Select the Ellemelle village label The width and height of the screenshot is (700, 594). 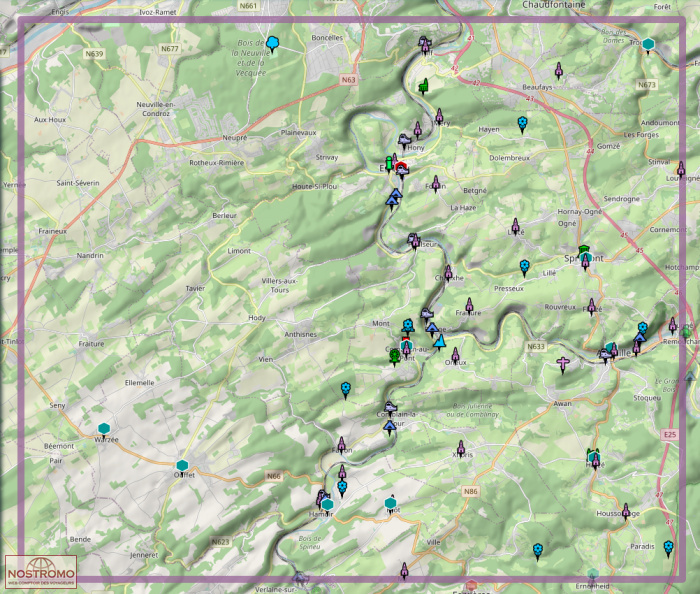tap(139, 383)
